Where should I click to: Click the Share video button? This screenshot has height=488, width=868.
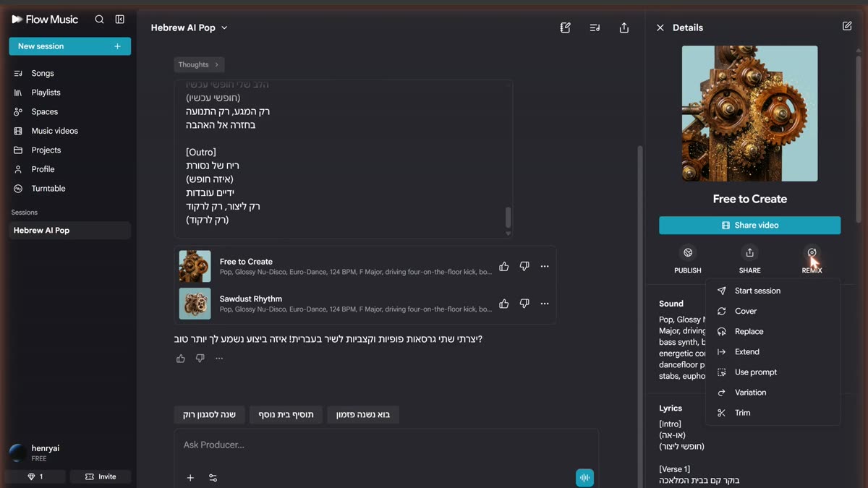(749, 226)
